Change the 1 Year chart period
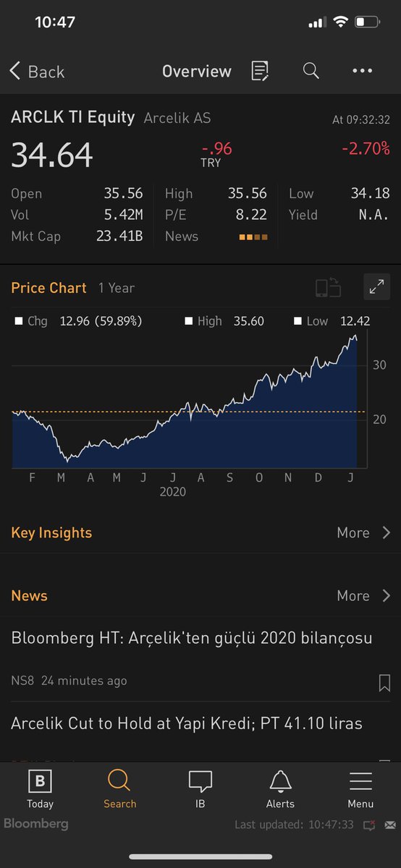 tap(117, 288)
